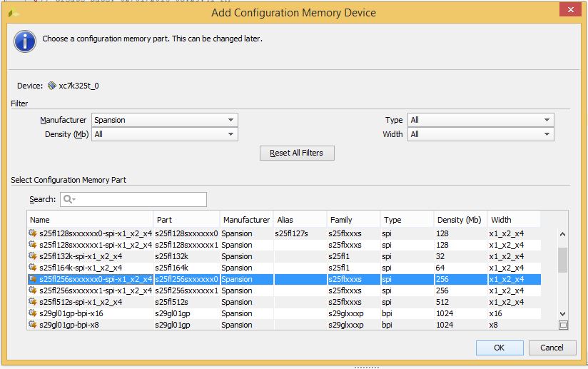Click the Vivado logo in the title bar
588x369 pixels.
pyautogui.click(x=14, y=13)
